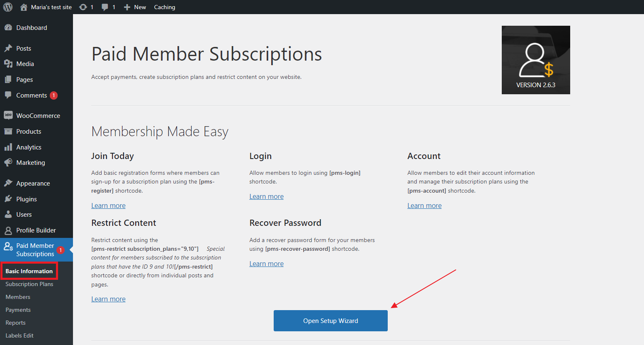Open the home icon for Maria's test site
Screen dimensions: 644x345
(24, 7)
